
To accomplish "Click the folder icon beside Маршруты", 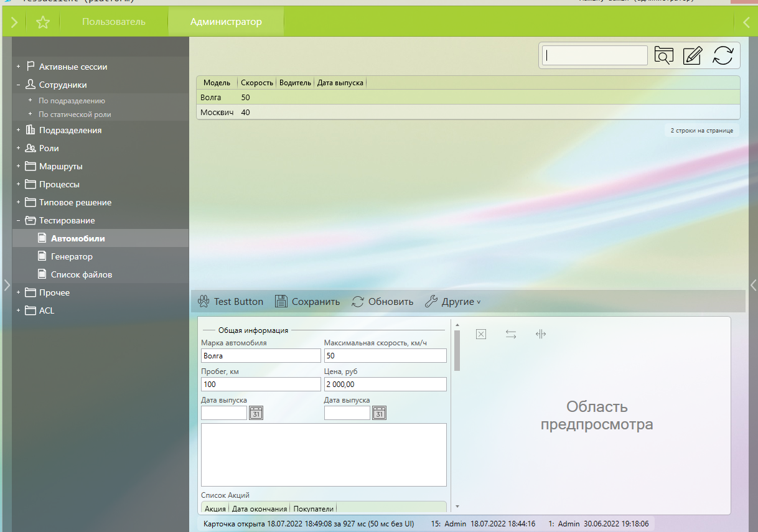I will pos(30,166).
